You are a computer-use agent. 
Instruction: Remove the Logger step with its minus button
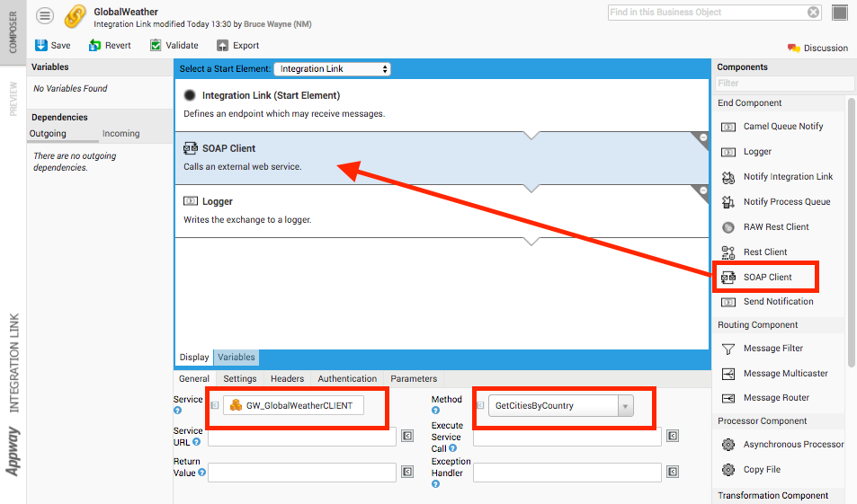703,190
